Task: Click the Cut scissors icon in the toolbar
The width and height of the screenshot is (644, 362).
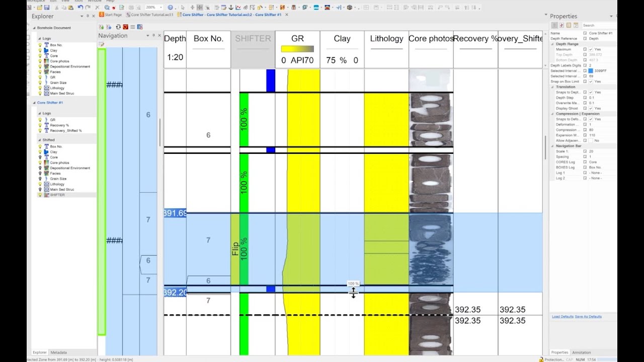Action: [x=57, y=8]
